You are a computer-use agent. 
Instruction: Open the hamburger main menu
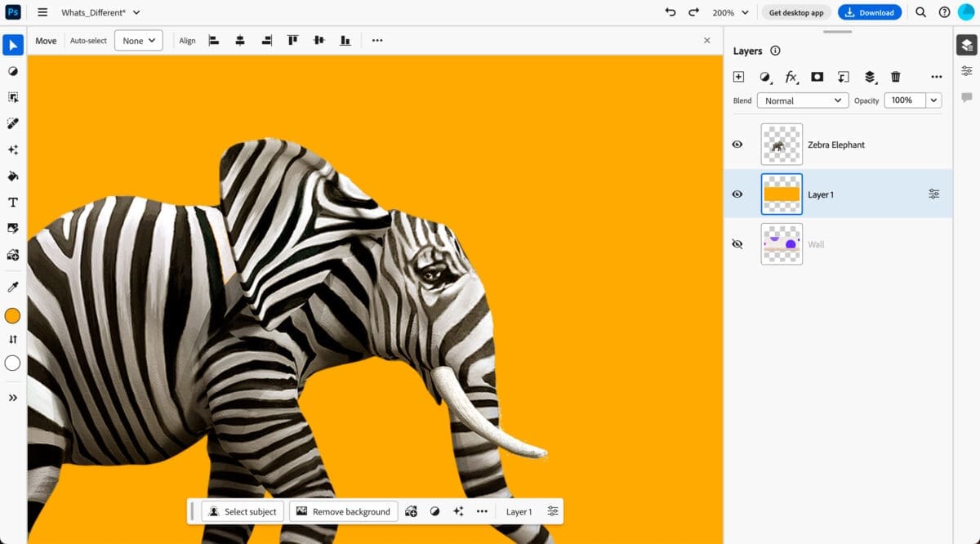click(x=42, y=12)
